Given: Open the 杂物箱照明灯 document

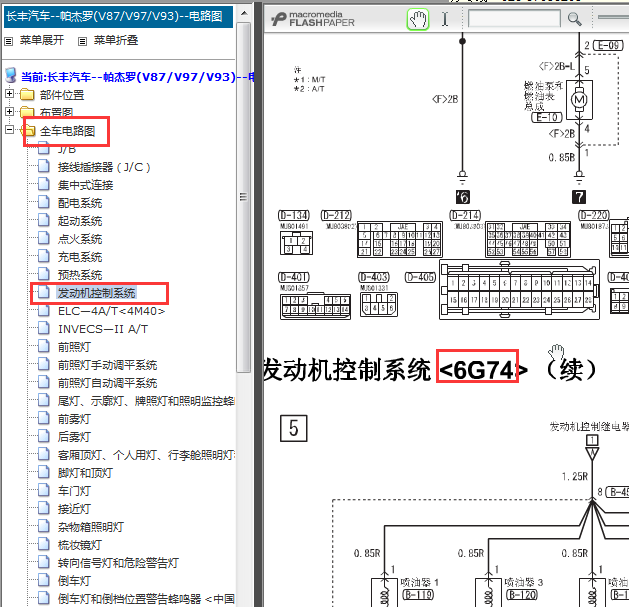Looking at the screenshot, I should pos(91,527).
